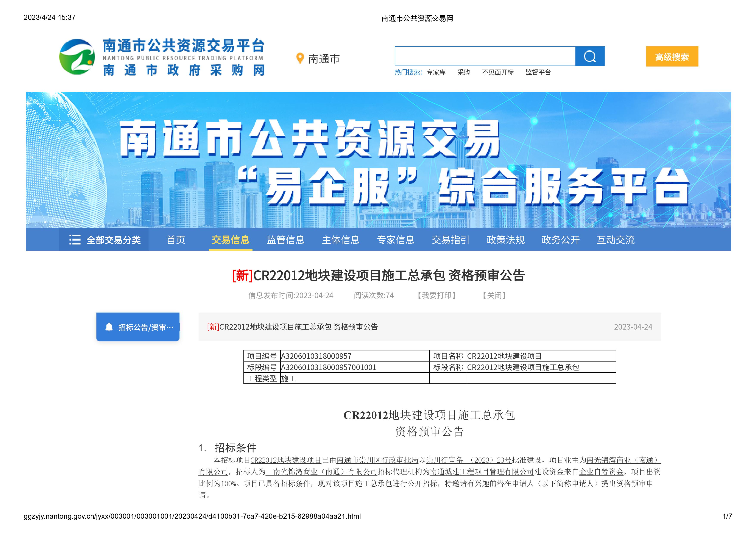The height and width of the screenshot is (534, 756).
Task: Open the 高级搜索 advanced search button
Action: (x=672, y=57)
